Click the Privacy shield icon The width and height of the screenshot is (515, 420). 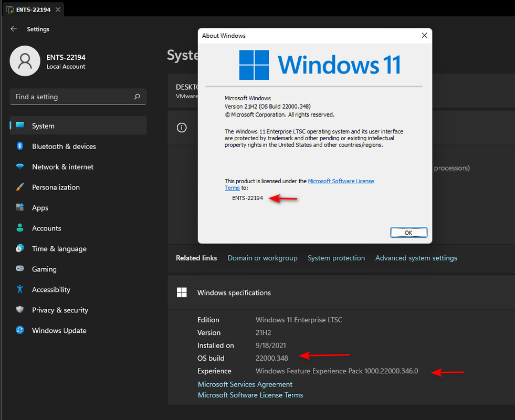pyautogui.click(x=20, y=310)
